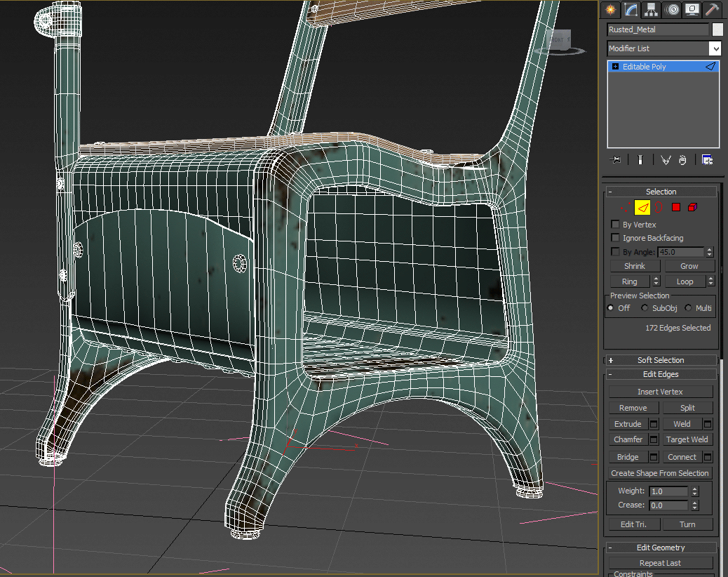Open the Motion panel icon
The width and height of the screenshot is (728, 577).
point(673,9)
